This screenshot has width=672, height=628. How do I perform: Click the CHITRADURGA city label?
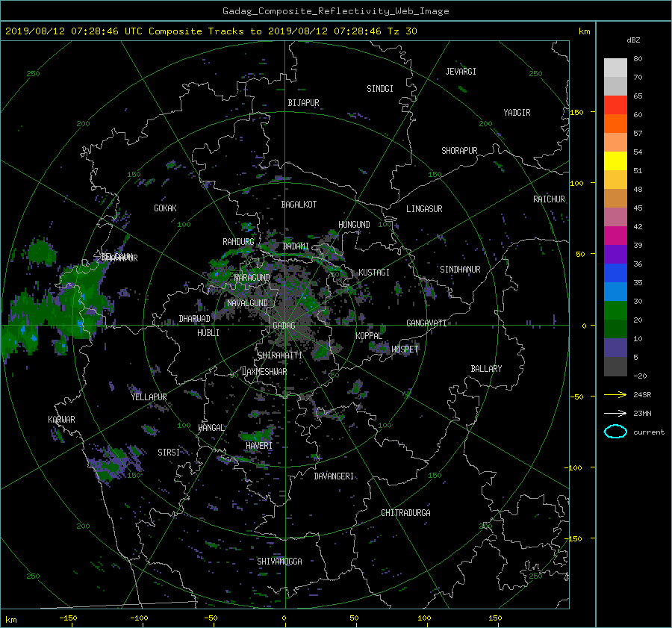[405, 512]
